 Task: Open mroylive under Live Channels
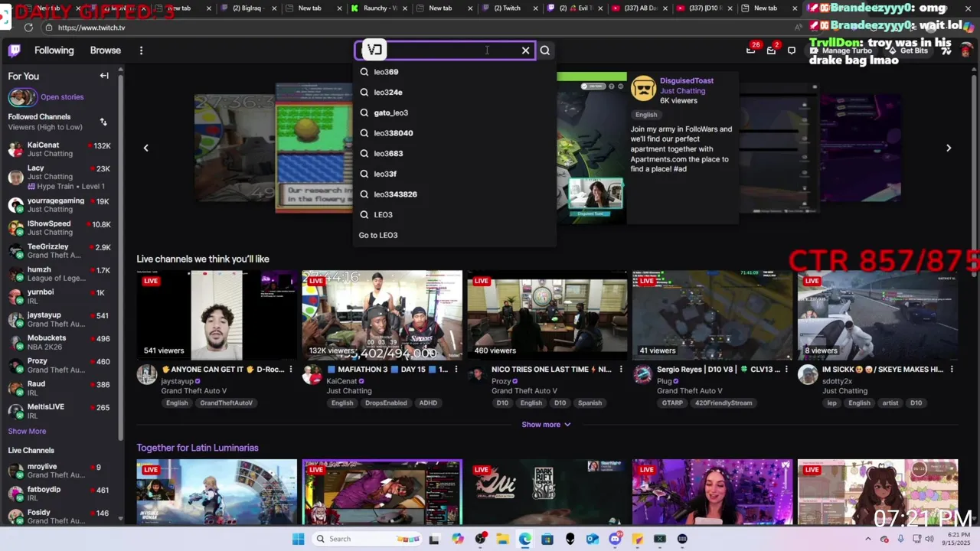point(60,471)
